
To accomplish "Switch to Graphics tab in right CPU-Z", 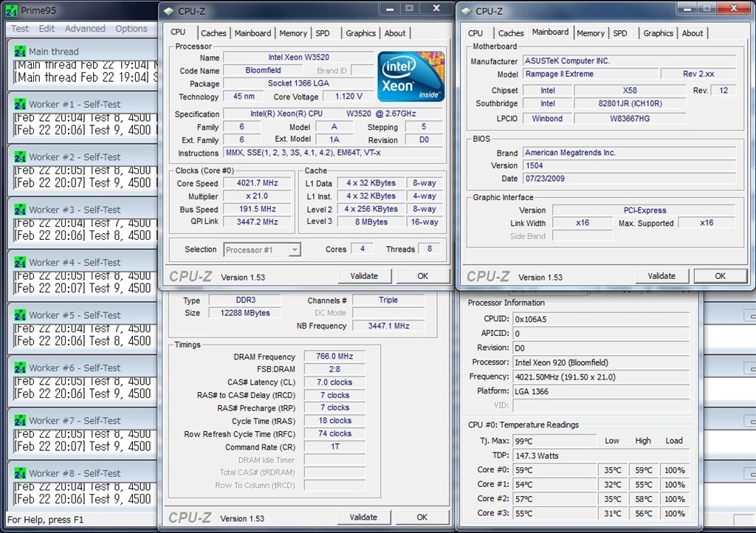I will click(658, 32).
